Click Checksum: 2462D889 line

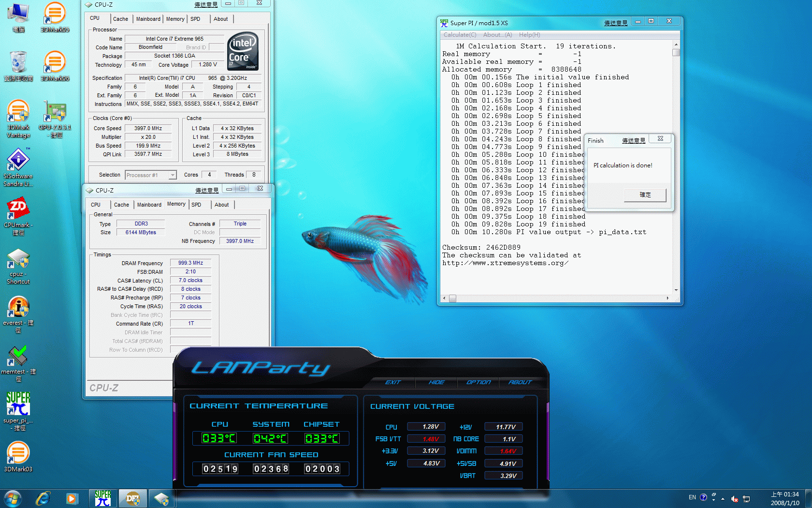[x=481, y=247]
